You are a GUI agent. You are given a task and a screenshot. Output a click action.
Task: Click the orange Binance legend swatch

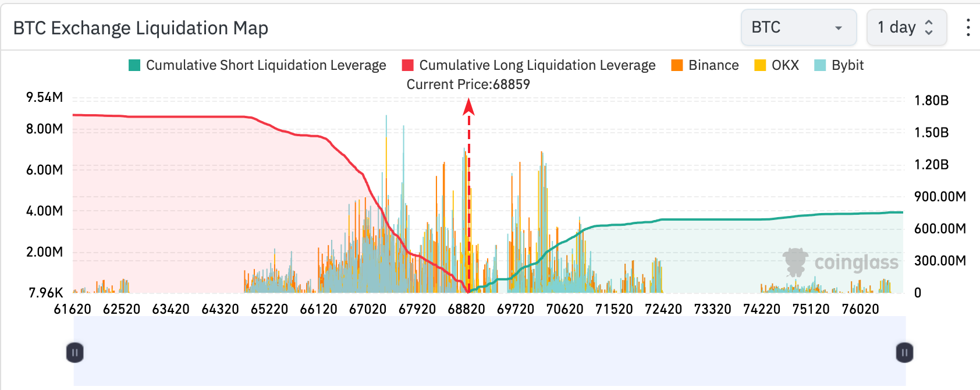(677, 65)
